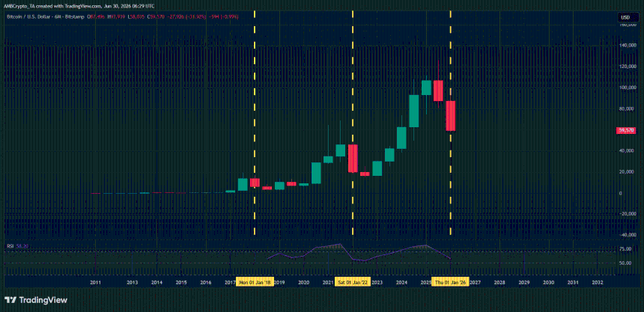Click the 20,000 price axis label
The width and height of the screenshot is (644, 312).
pos(628,172)
